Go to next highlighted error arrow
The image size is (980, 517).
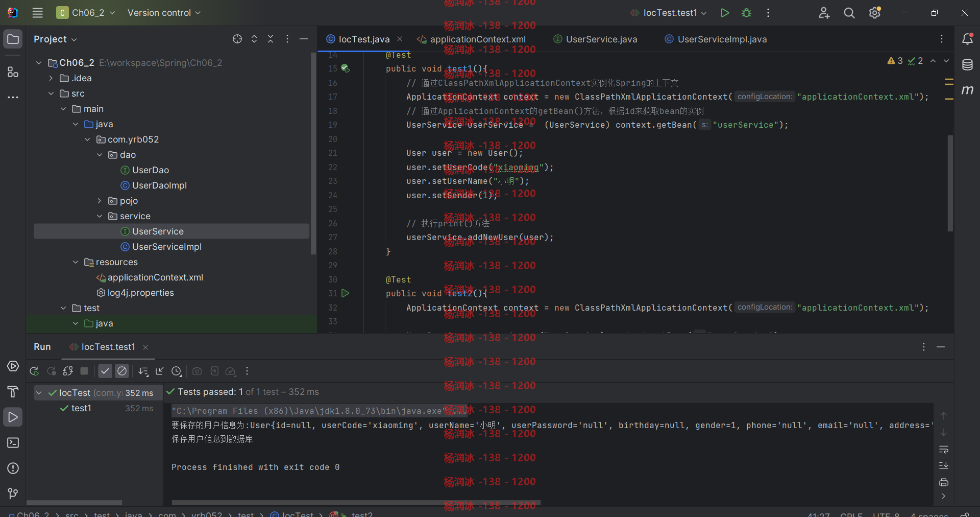coord(946,61)
